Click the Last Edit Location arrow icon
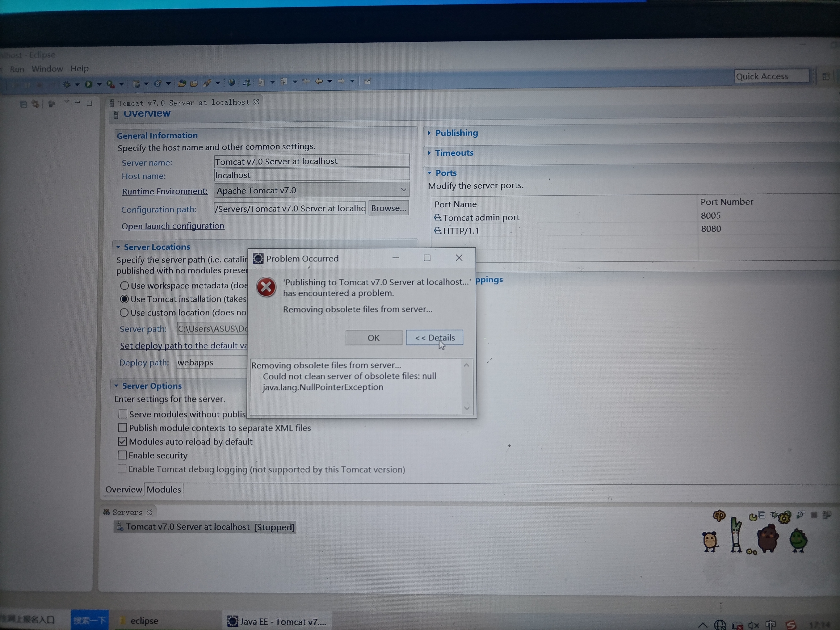This screenshot has width=840, height=630. pyautogui.click(x=306, y=81)
